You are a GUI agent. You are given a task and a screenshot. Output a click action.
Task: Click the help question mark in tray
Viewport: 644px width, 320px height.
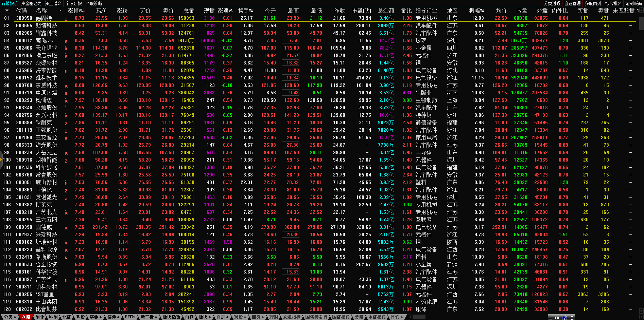click(564, 318)
